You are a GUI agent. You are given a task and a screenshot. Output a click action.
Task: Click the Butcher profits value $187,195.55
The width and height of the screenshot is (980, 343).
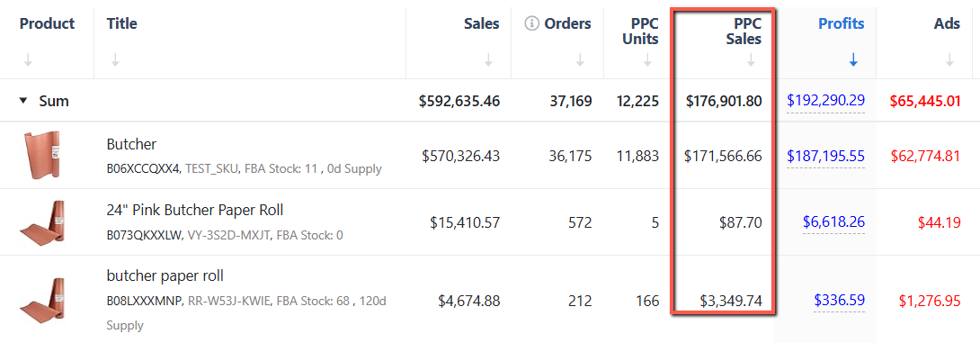click(825, 156)
